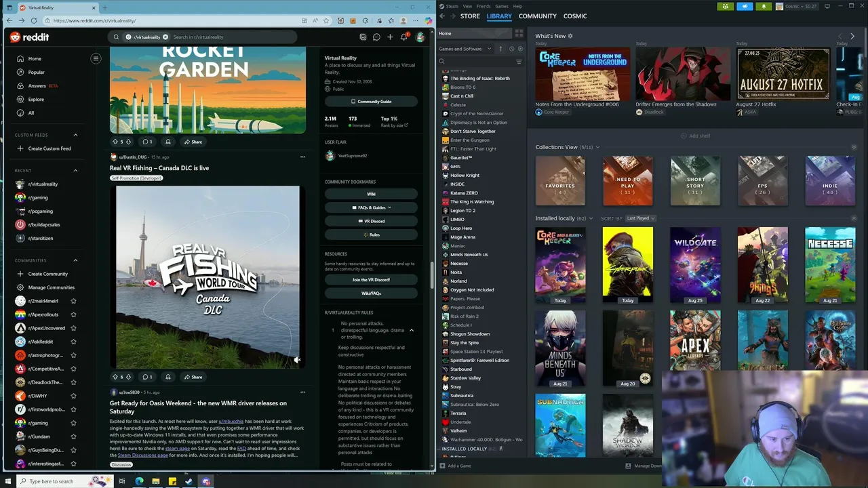Open Steam STORE tab
Screen dimensions: 868x488
tap(470, 16)
